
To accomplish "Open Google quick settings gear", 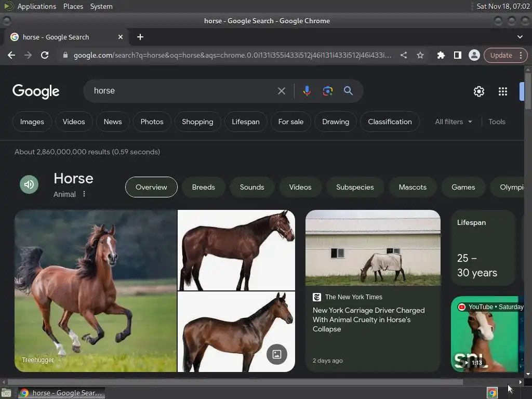I will pos(478,91).
